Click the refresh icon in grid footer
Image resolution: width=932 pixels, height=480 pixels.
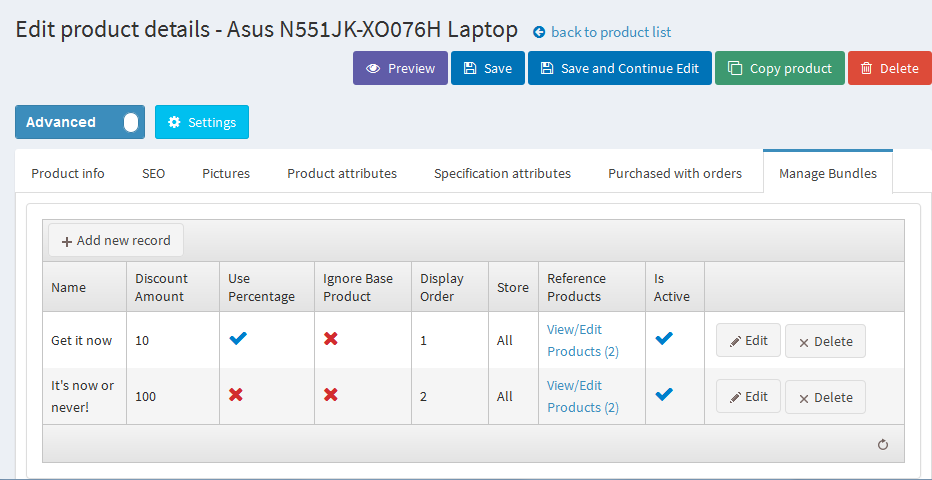(883, 445)
